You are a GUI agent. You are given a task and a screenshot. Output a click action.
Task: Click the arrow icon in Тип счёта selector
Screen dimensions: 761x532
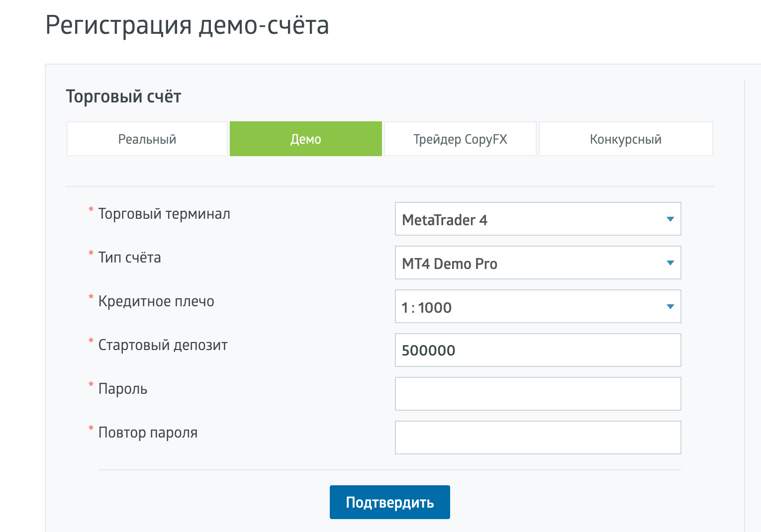[x=670, y=263]
